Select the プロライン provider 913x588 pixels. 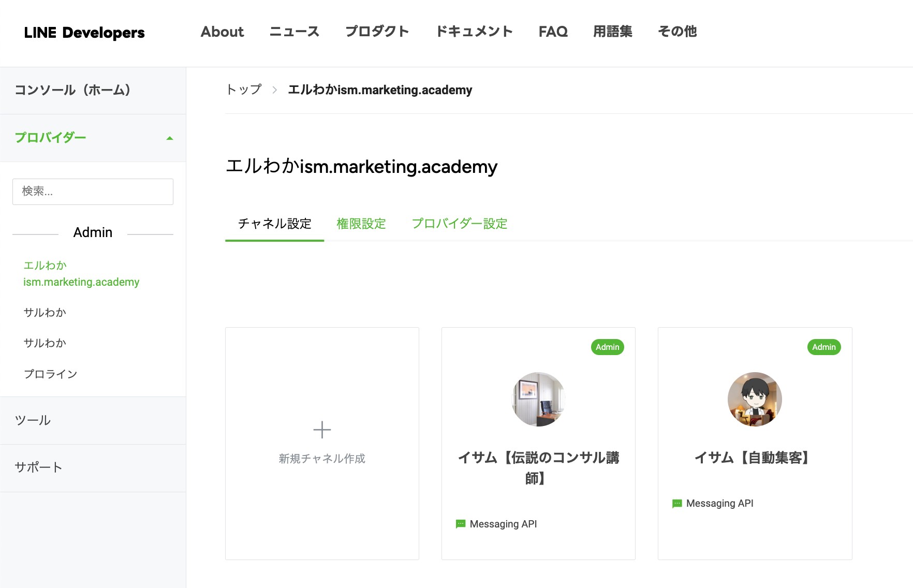pyautogui.click(x=50, y=374)
